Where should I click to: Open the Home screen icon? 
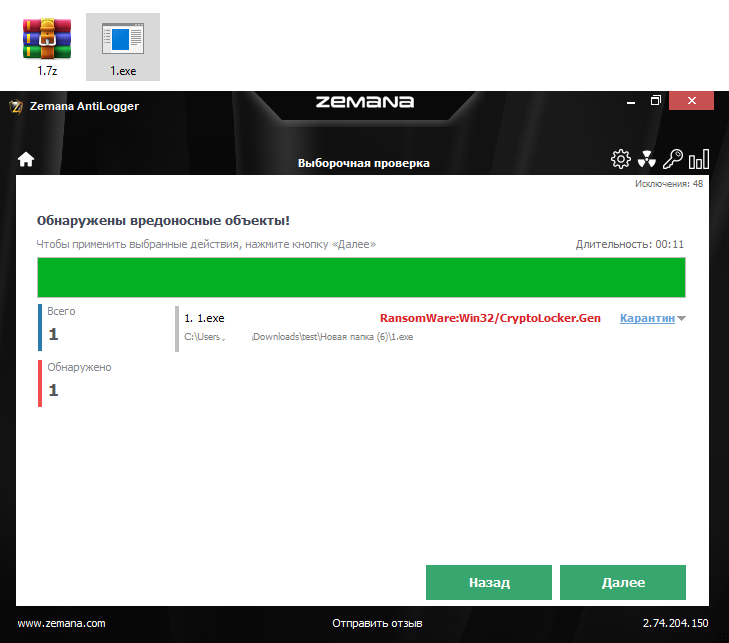(x=26, y=159)
